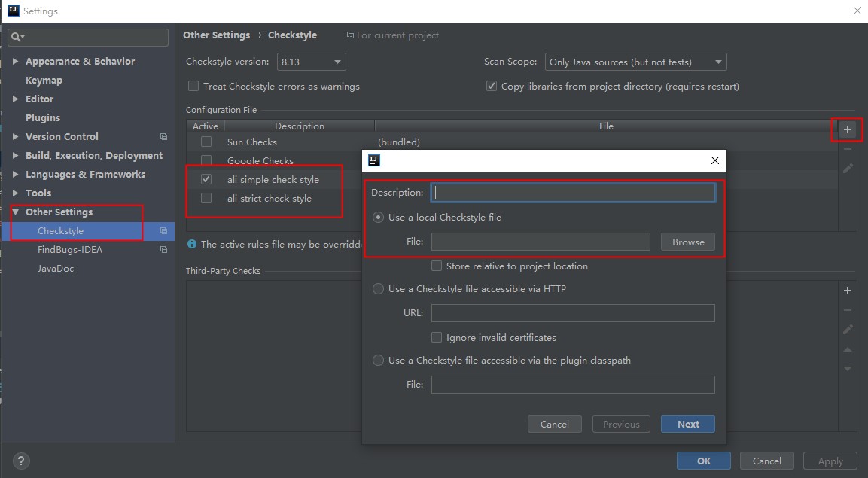Screen dimensions: 868x478
Task: Click the add Third-Party Checks plus icon
Action: (x=848, y=291)
